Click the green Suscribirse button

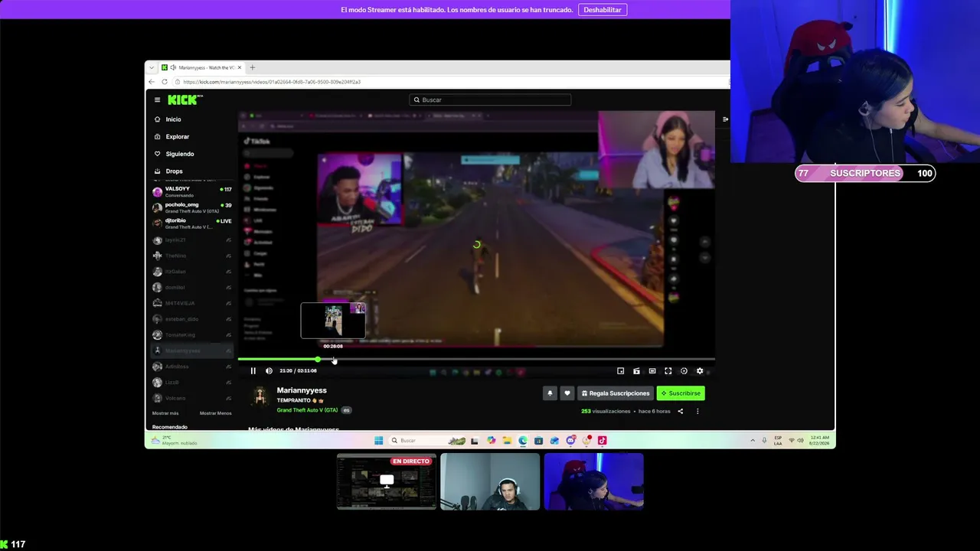tap(681, 393)
